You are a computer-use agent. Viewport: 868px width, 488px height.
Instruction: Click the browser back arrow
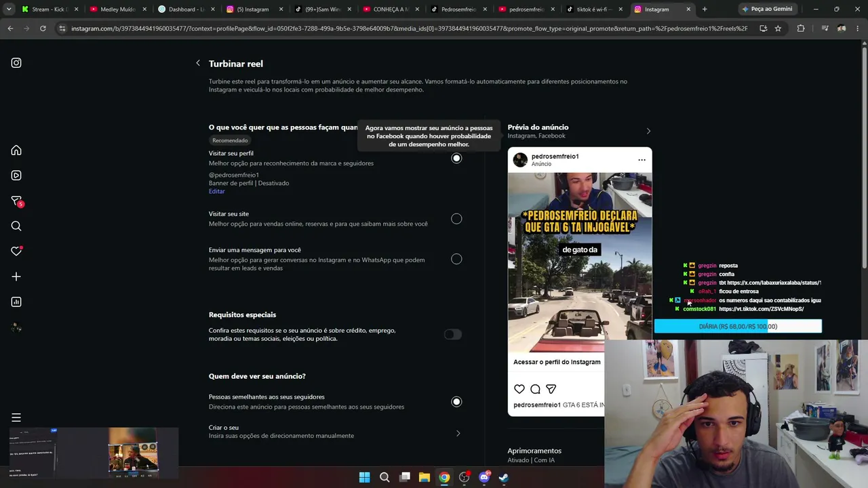coord(10,28)
